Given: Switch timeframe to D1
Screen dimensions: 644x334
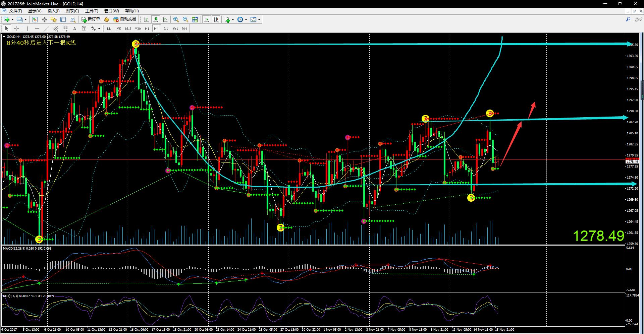Looking at the screenshot, I should click(x=166, y=29).
